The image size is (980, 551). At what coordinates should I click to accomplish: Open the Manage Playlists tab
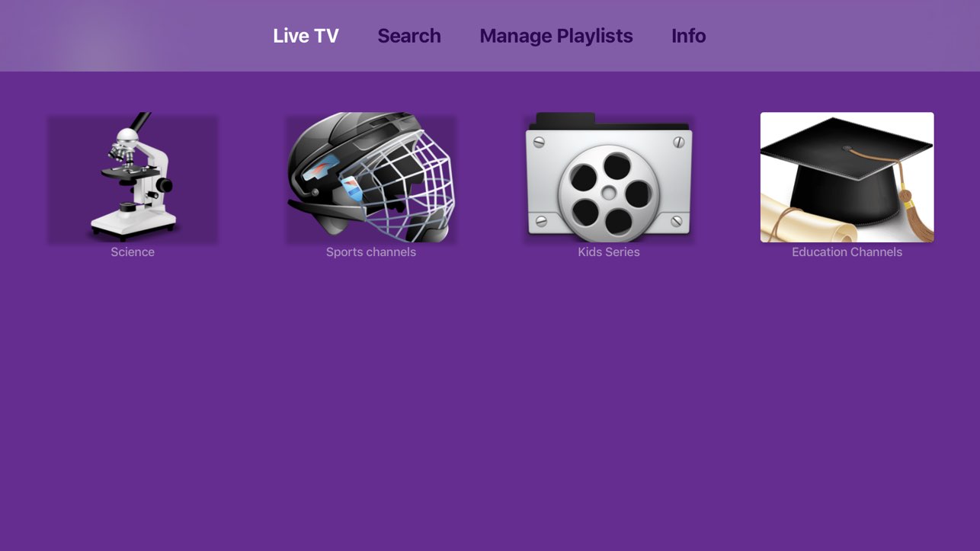(556, 36)
